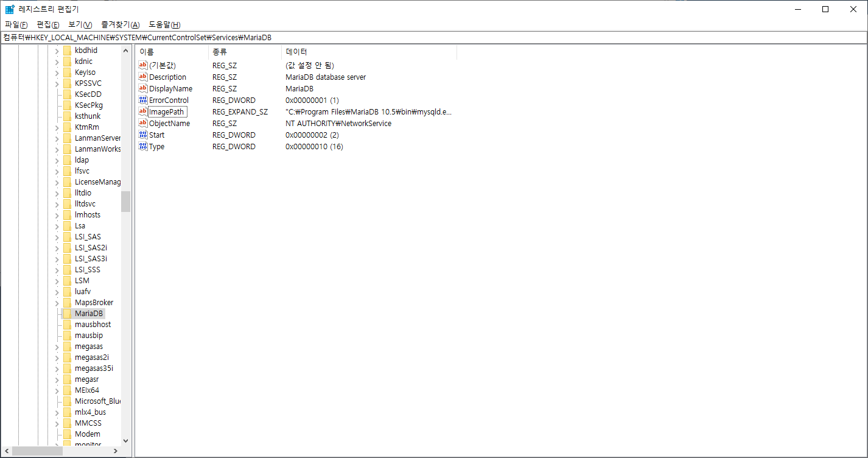This screenshot has height=458, width=868.
Task: Expand the lmhosts tree node
Action: 57,214
